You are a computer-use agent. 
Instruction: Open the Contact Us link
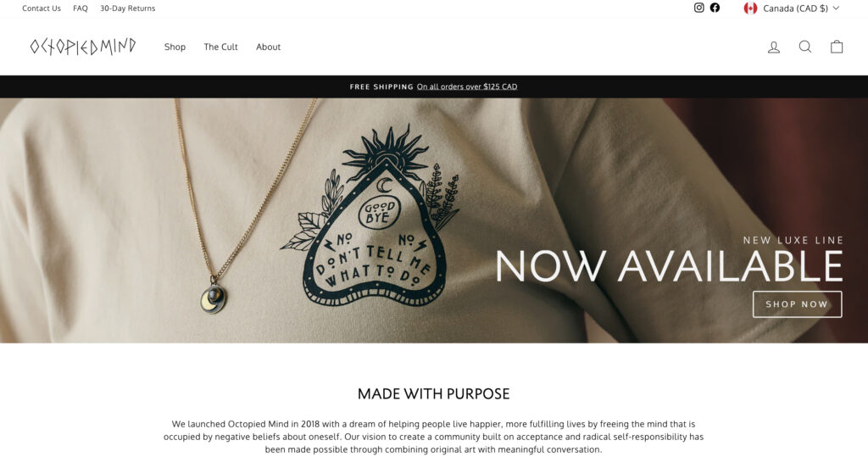coord(42,8)
